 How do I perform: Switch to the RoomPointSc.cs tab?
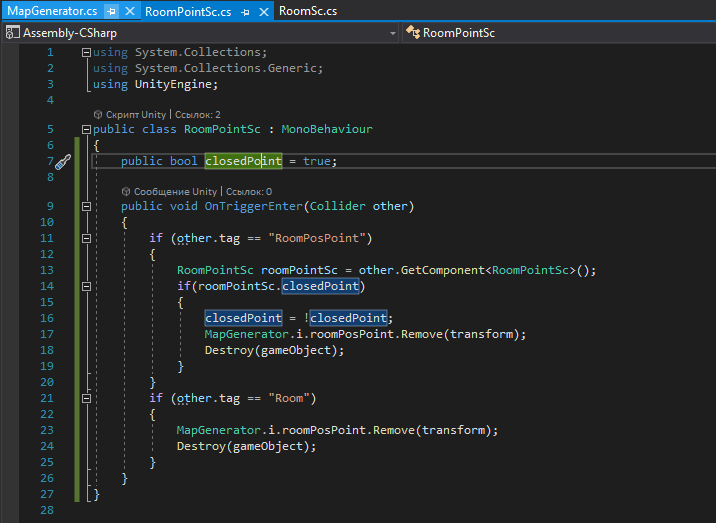(x=188, y=12)
